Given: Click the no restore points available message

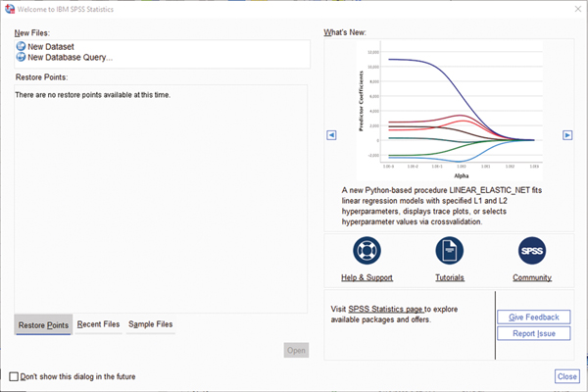Looking at the screenshot, I should [x=93, y=95].
